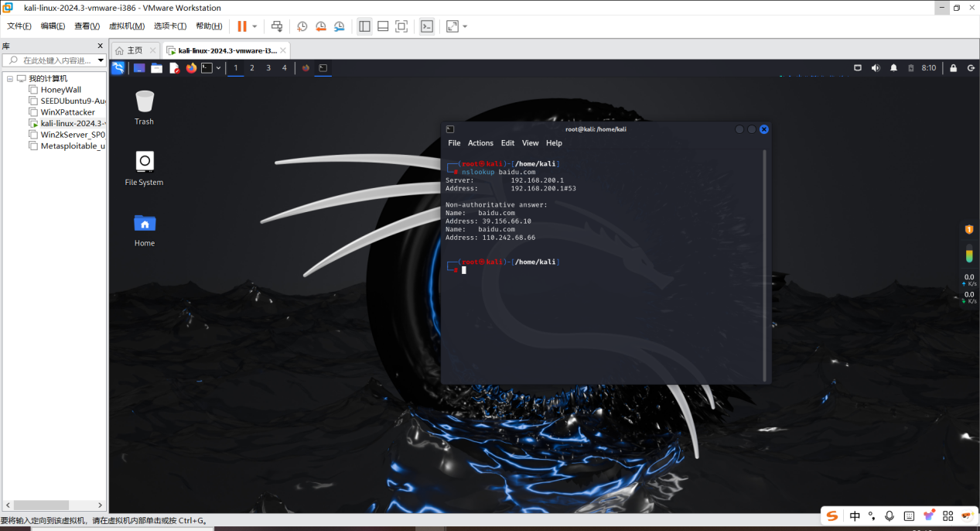Focus the terminal window taskbar button
980x531 pixels.
[323, 68]
